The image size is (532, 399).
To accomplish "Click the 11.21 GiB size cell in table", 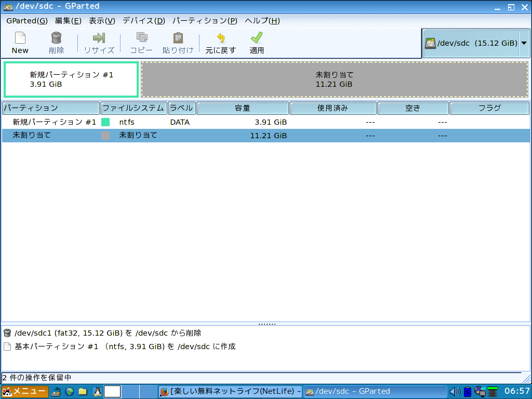I will click(269, 136).
